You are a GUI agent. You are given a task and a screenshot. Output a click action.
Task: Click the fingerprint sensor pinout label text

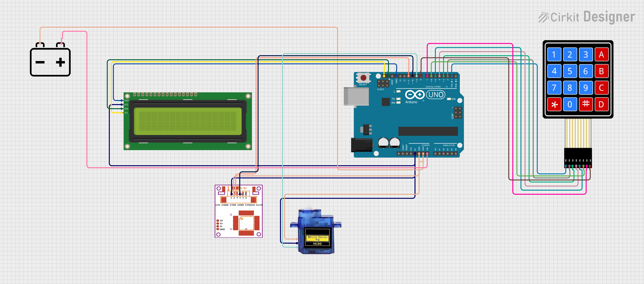tap(239, 205)
